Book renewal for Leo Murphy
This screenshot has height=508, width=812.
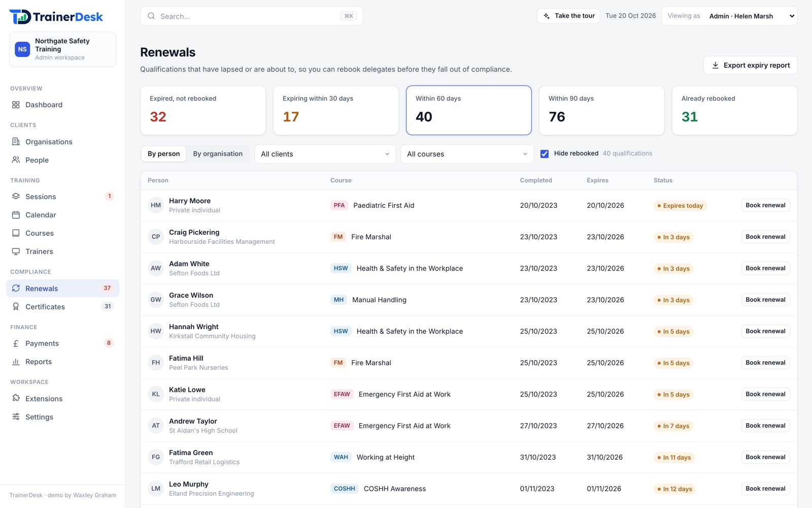click(x=765, y=489)
